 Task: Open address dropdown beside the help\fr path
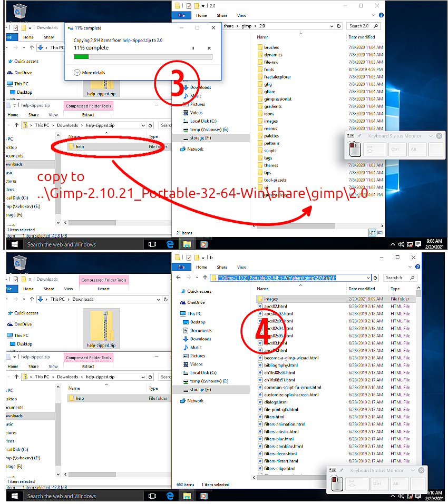tap(368, 278)
